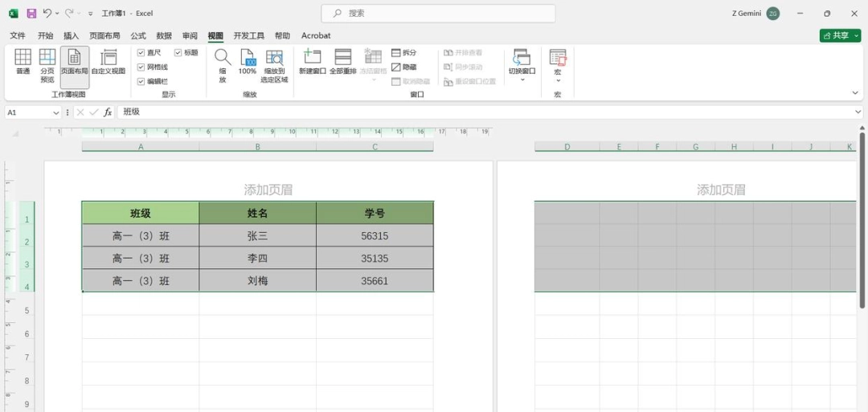Open Macros dropdown arrow
The image size is (868, 412).
point(558,80)
